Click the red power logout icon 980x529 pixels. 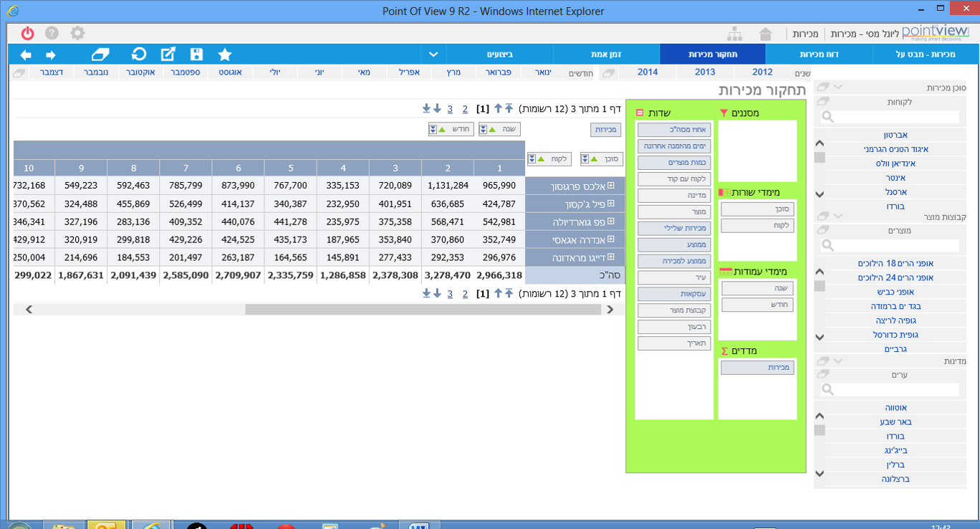28,33
